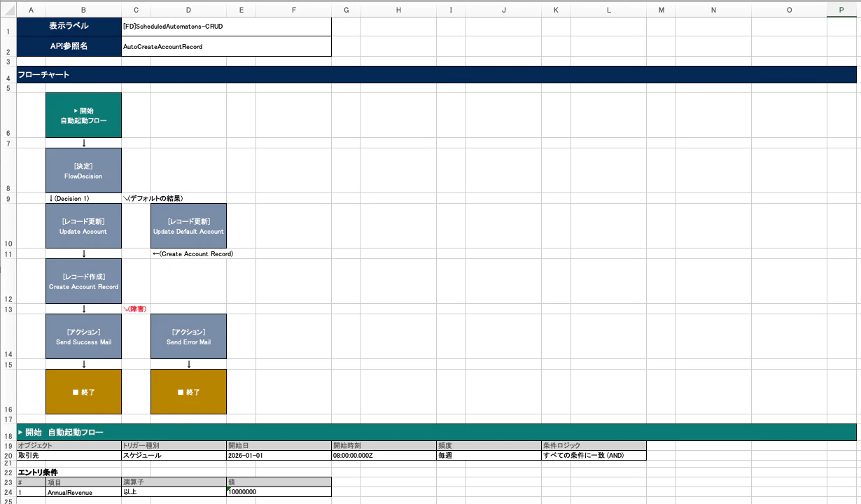
Task: Click the left gold 終了 end node
Action: pyautogui.click(x=83, y=391)
